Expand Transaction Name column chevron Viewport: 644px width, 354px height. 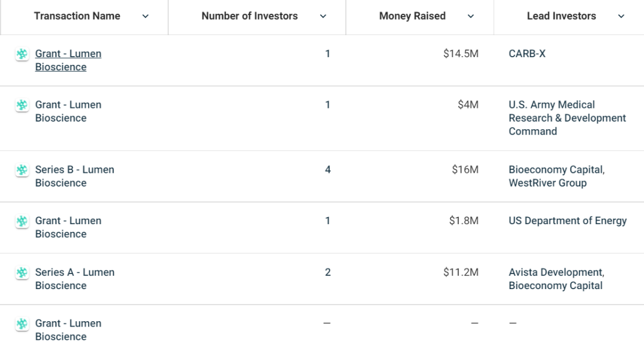(145, 17)
